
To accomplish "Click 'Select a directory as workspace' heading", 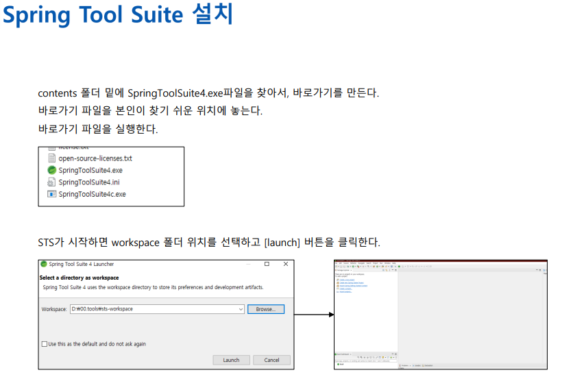I will tap(79, 278).
